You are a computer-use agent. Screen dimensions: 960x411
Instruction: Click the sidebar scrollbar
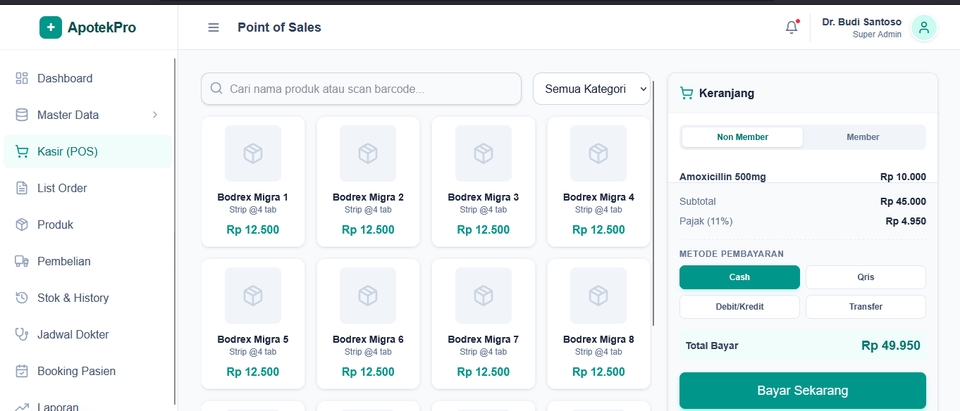point(175,232)
